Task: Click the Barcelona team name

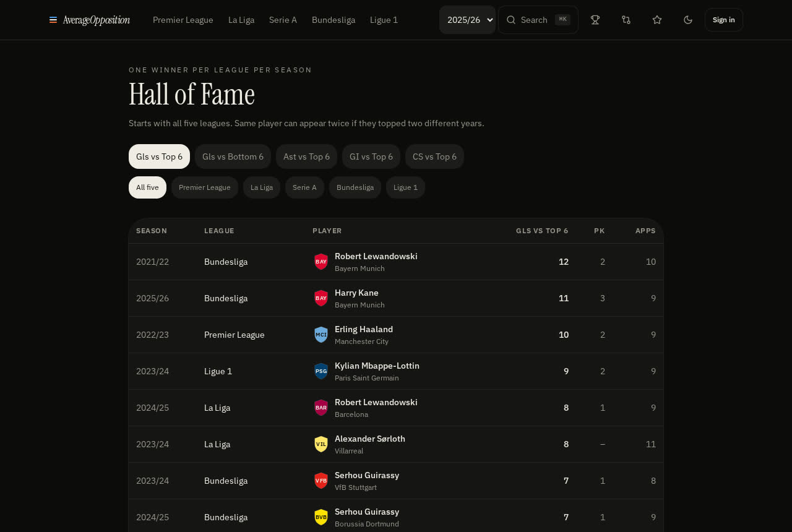Action: pyautogui.click(x=351, y=414)
